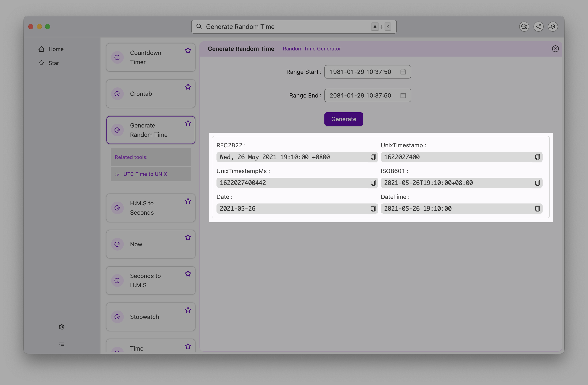
Task: Copy the DateTime value
Action: (x=537, y=209)
